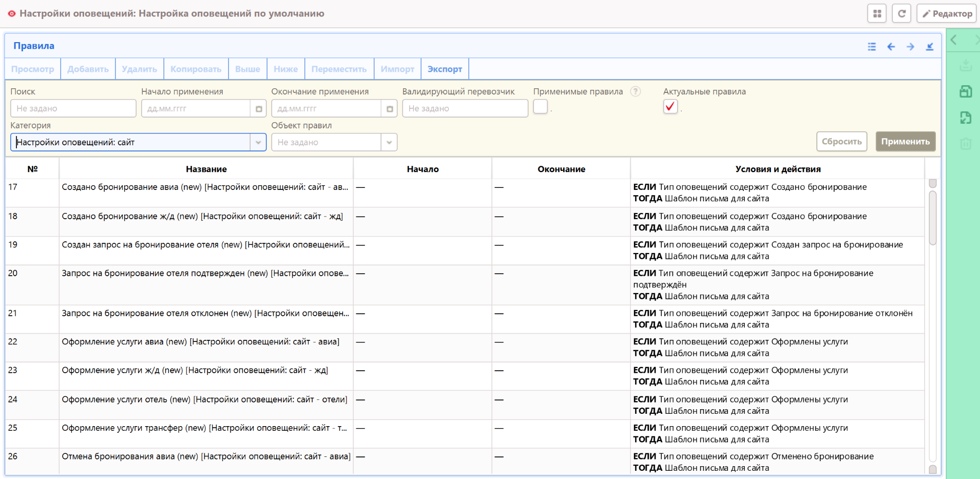Expand the Категория dropdown

pos(258,142)
